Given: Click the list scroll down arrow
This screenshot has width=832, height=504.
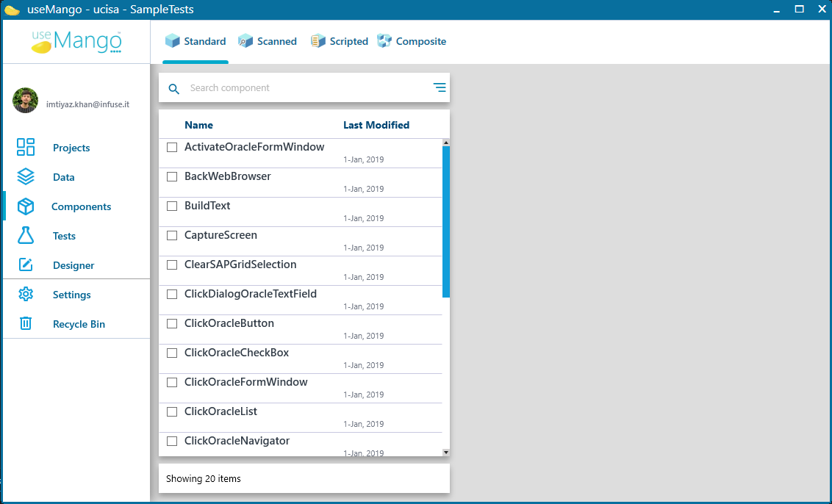Looking at the screenshot, I should [445, 453].
